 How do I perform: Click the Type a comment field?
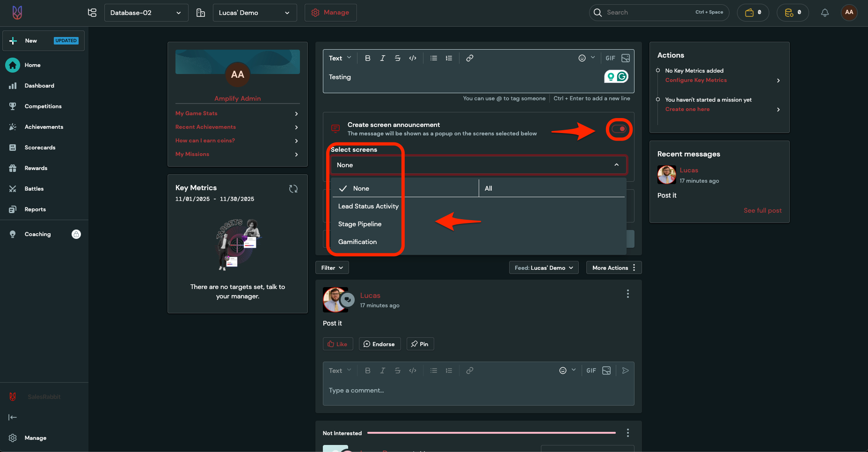(x=477, y=391)
